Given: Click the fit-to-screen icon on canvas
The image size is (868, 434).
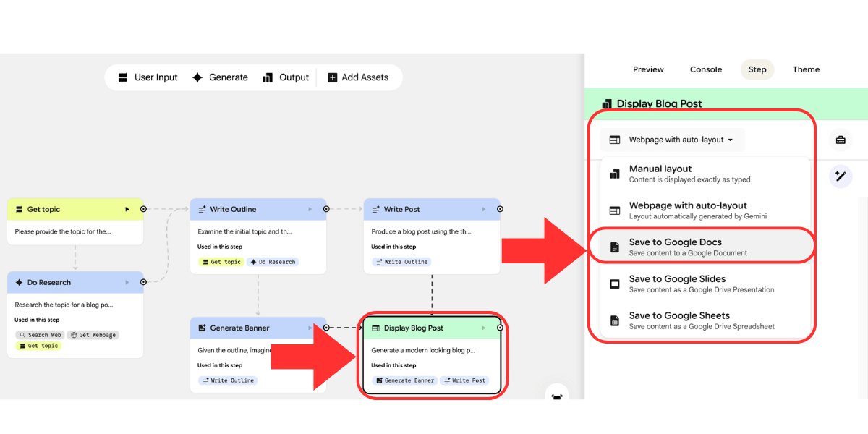Looking at the screenshot, I should pyautogui.click(x=556, y=396).
